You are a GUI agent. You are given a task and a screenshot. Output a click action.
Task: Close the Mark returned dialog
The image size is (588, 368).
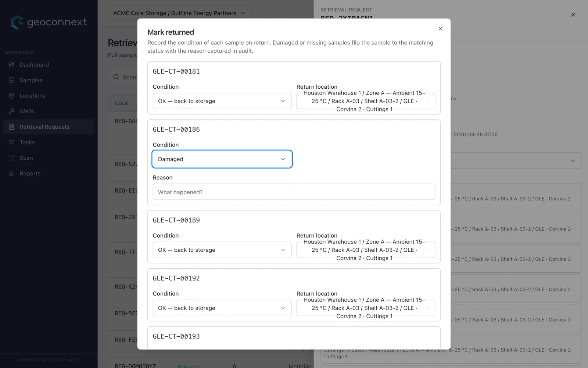click(440, 29)
